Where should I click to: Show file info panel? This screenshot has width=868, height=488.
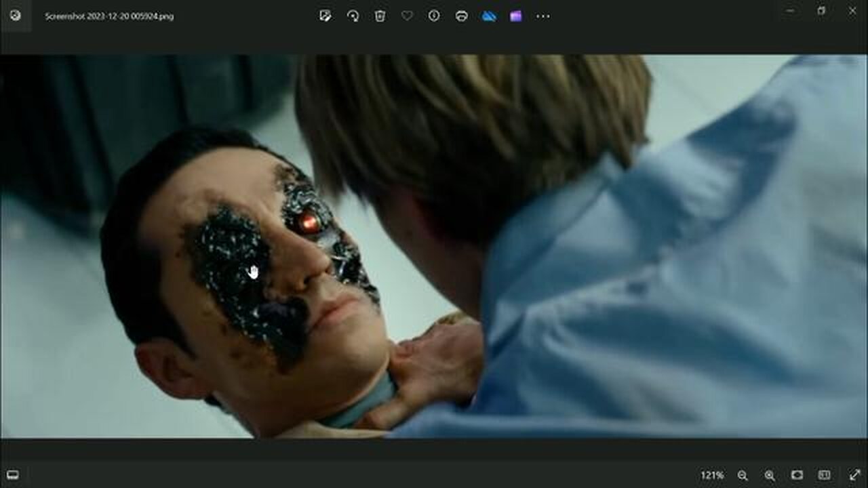(434, 16)
